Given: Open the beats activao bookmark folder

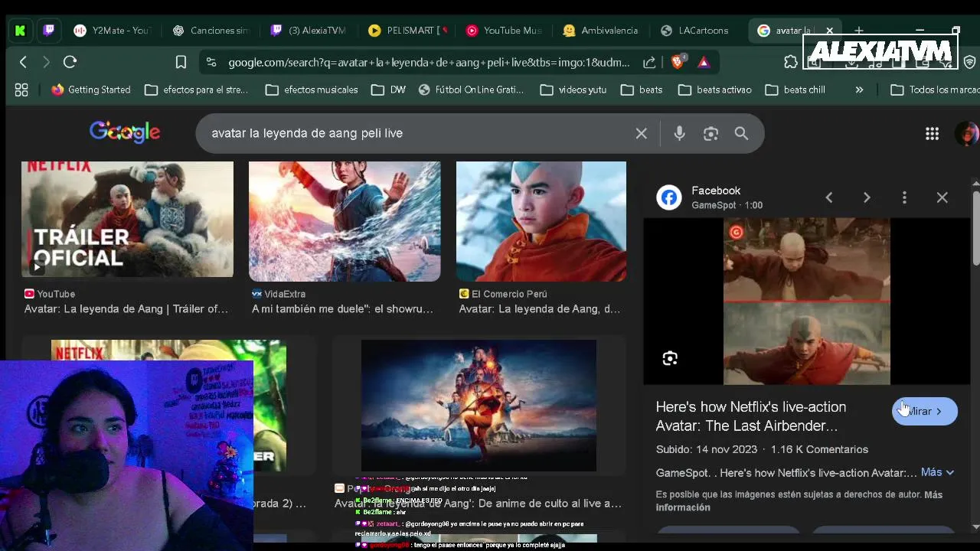Looking at the screenshot, I should point(714,90).
